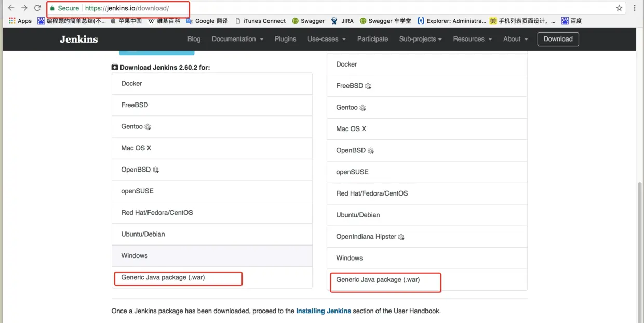The image size is (644, 323).
Task: Open the iTunes Connect bookmark
Action: click(260, 21)
